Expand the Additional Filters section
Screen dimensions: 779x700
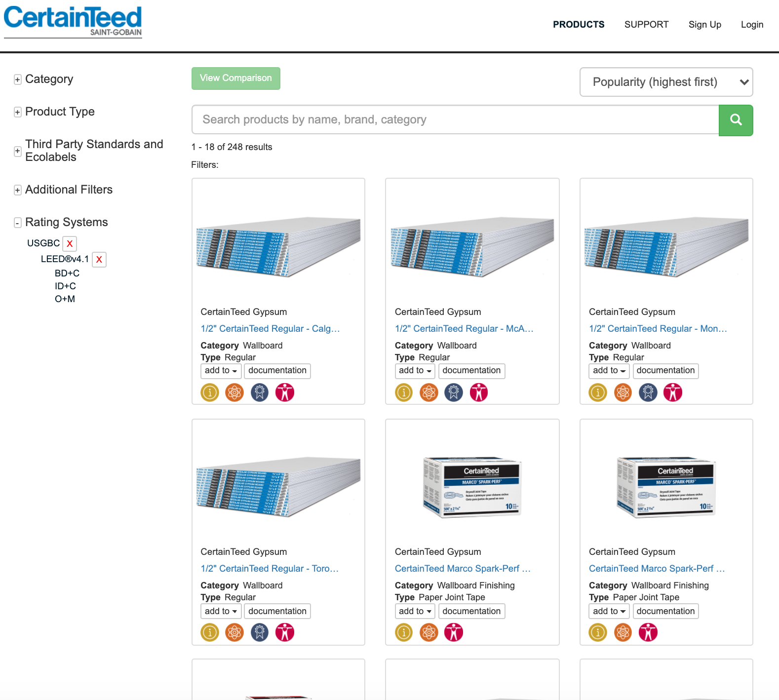pos(18,190)
